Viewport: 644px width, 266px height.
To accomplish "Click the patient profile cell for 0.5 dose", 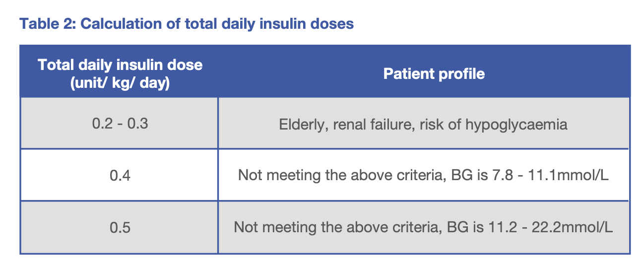I will [x=423, y=227].
